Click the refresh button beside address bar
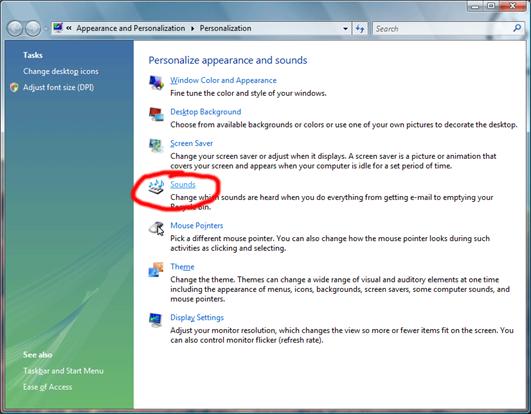 coord(360,28)
